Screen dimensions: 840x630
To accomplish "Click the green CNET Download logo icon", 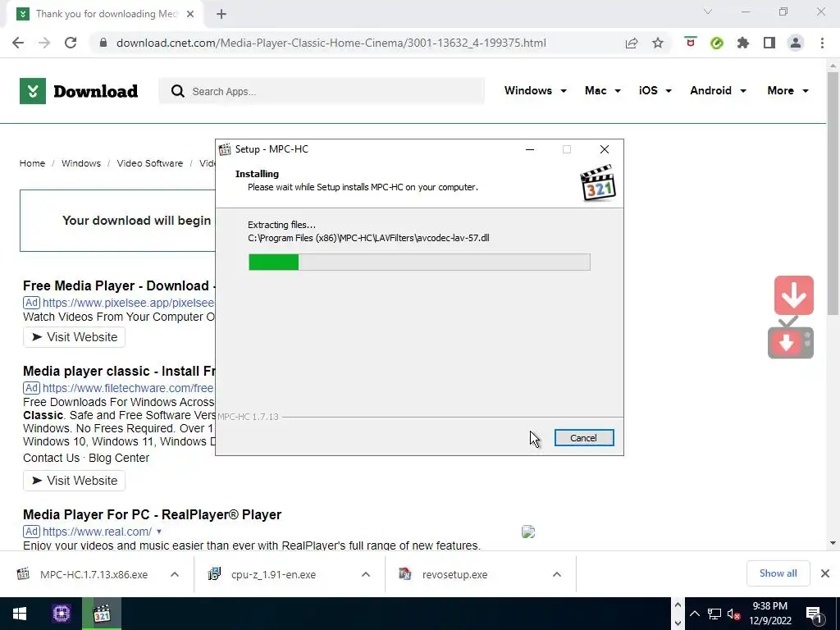I will (x=33, y=91).
